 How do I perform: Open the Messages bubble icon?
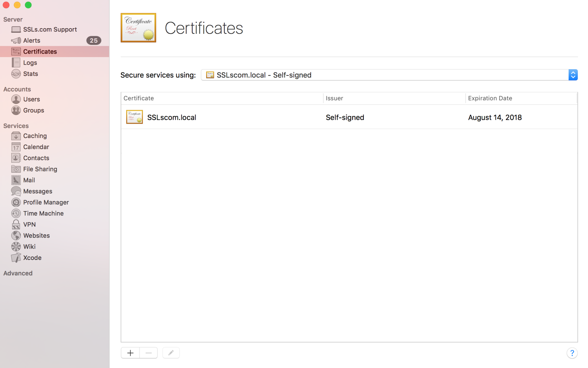pos(16,191)
